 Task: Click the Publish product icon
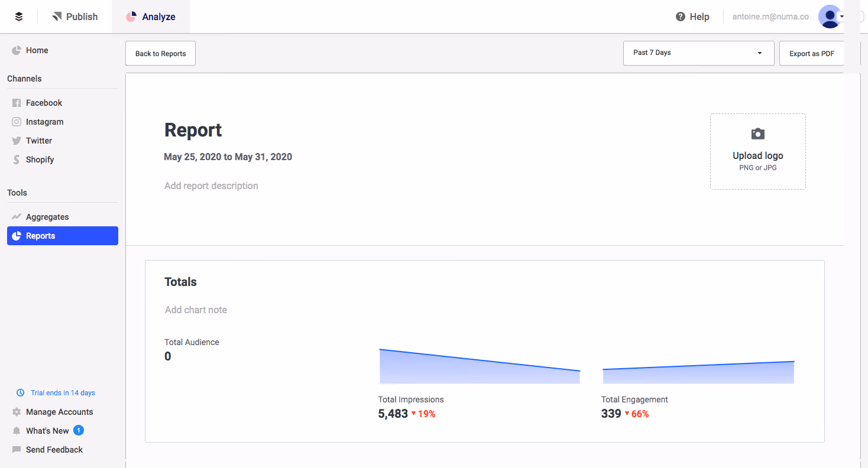coord(57,17)
